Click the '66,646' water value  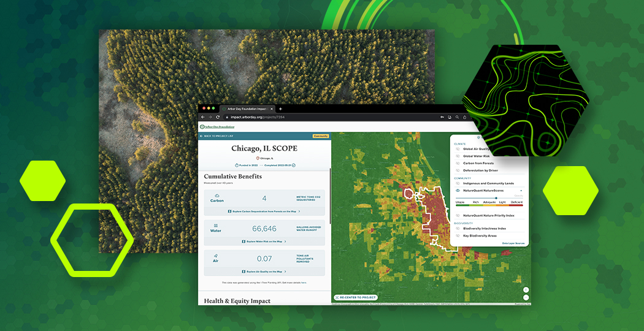264,229
